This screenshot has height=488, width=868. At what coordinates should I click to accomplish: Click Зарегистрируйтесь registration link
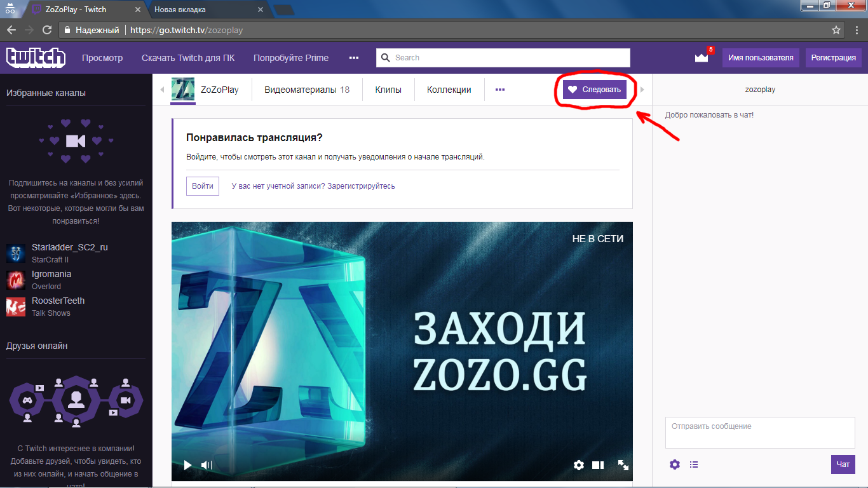tap(361, 186)
